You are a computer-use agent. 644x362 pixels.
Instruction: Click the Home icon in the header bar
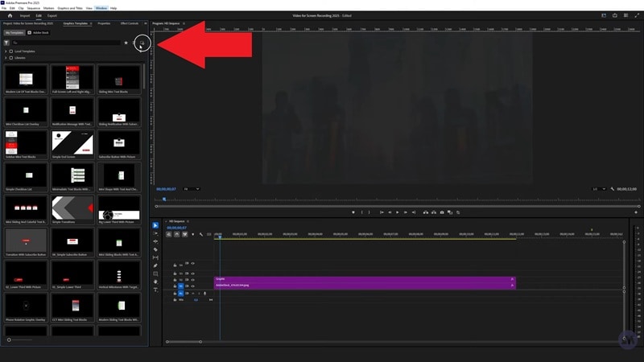pos(10,15)
